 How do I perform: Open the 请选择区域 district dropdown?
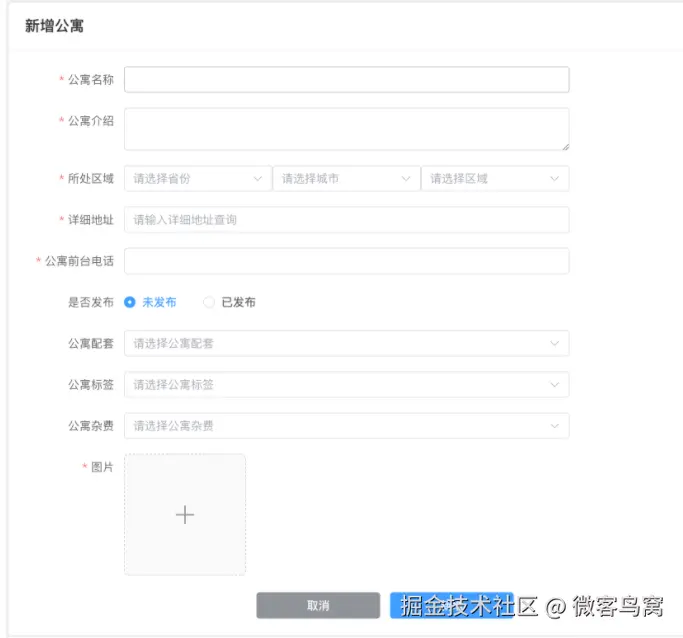pos(495,179)
